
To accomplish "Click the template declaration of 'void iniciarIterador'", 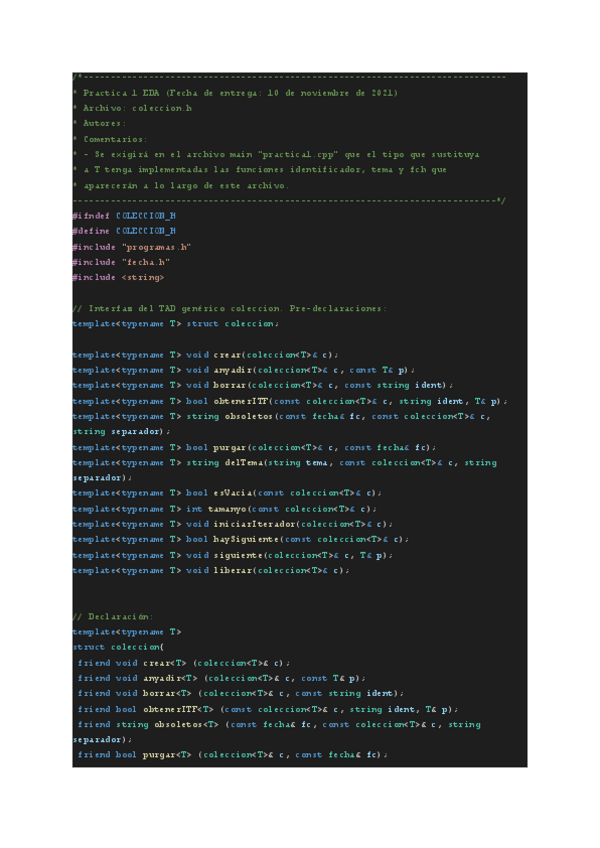I will 233,524.
